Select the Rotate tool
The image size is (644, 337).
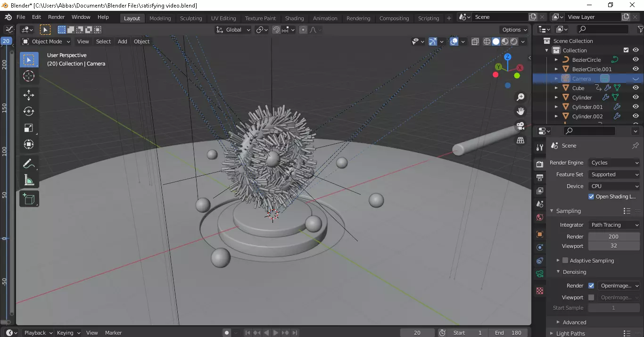pos(29,111)
